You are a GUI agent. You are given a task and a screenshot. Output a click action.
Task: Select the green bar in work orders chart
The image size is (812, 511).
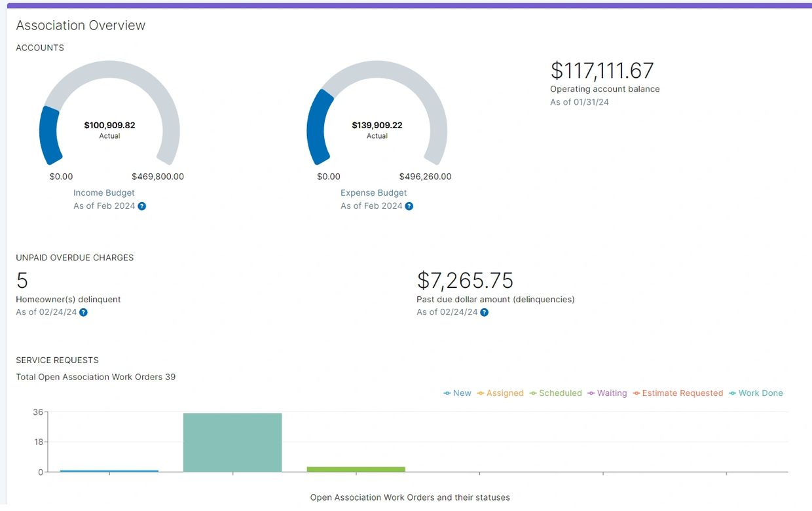[356, 469]
